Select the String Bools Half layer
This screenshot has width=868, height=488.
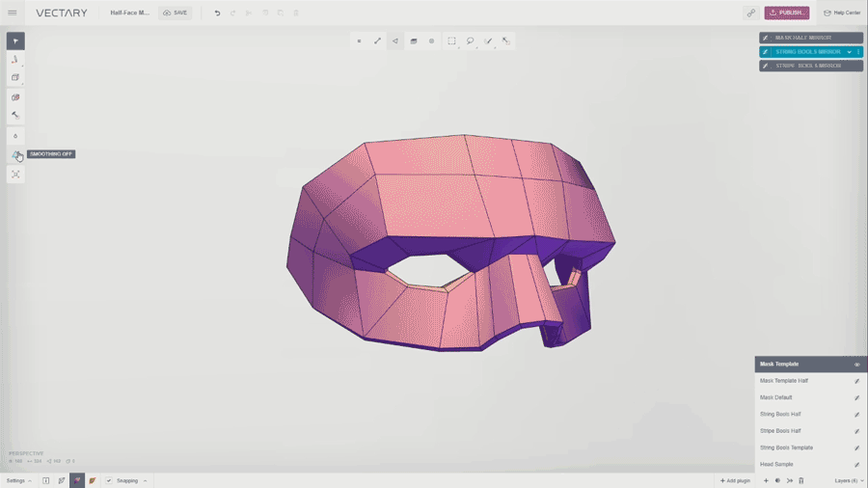click(x=780, y=414)
